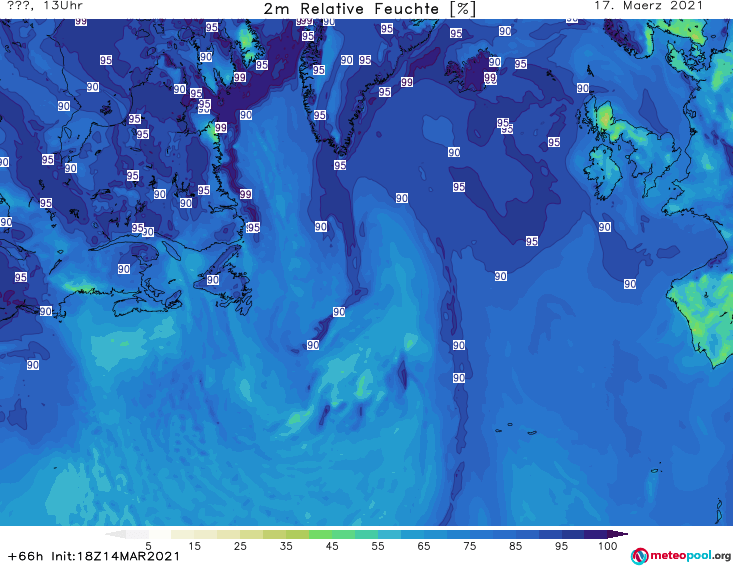Click the legend value '25'
Image resolution: width=733 pixels, height=566 pixels.
[240, 546]
